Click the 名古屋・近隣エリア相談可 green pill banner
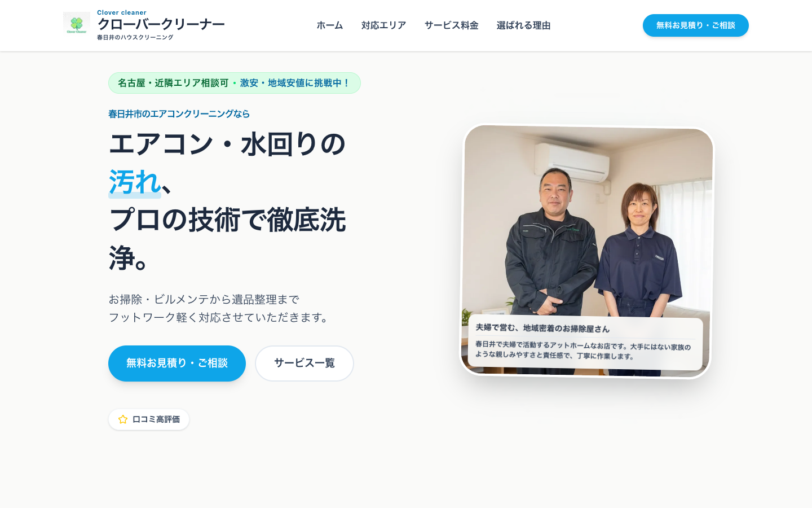The width and height of the screenshot is (812, 508). tap(235, 83)
